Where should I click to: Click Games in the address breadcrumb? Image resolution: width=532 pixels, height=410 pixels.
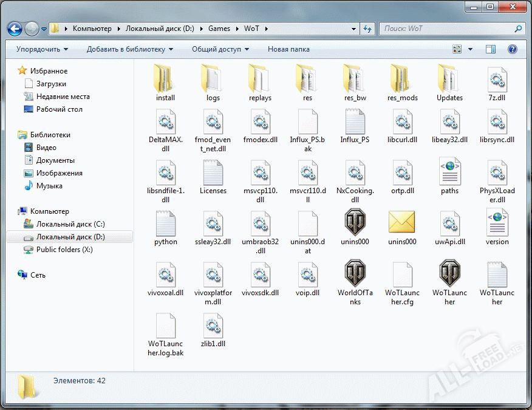point(219,29)
